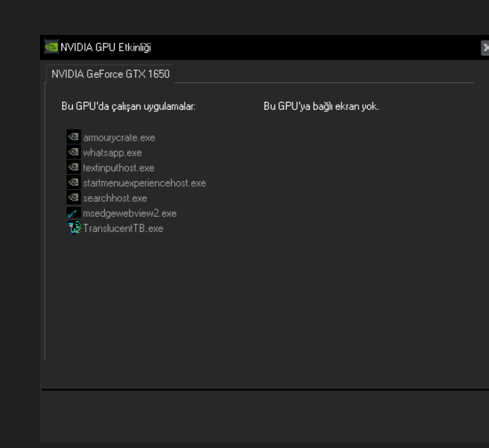The image size is (489, 448).
Task: Click the textinputhost.exe icon
Action: coord(73,167)
